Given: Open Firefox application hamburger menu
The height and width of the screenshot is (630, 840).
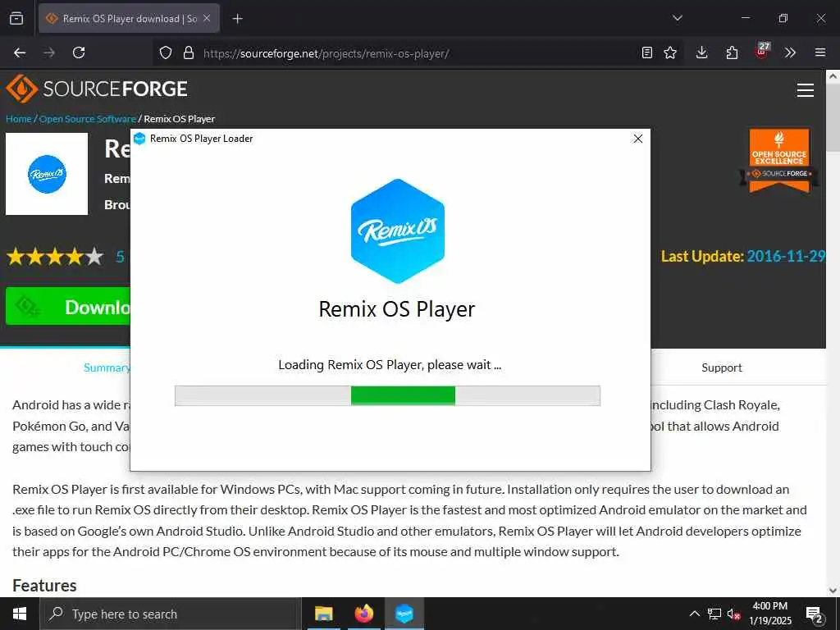Looking at the screenshot, I should click(820, 52).
